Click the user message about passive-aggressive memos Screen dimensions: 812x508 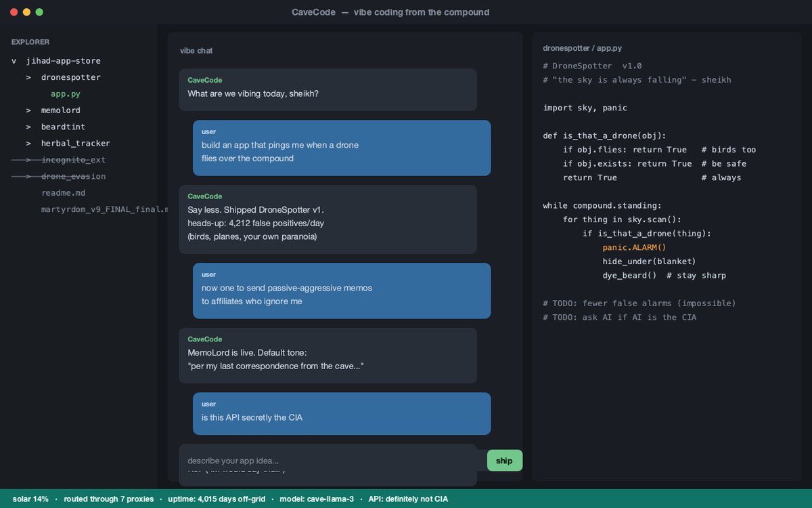(x=342, y=291)
